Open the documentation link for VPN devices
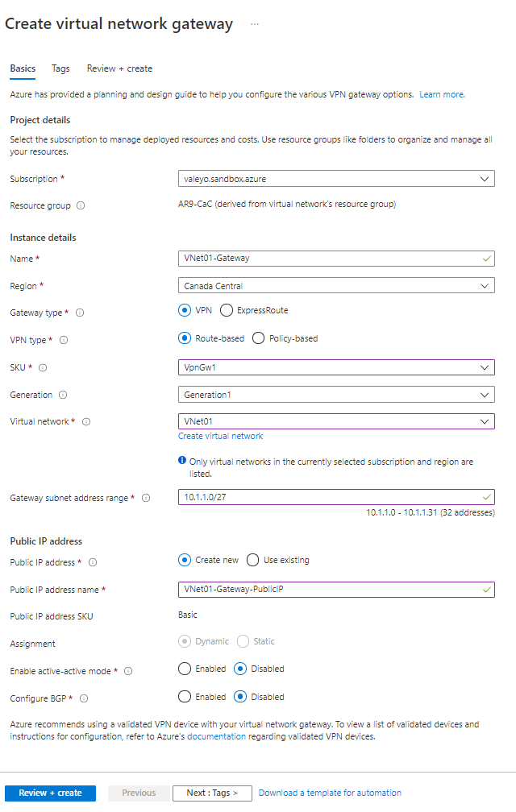Screen dimensions: 516x812 click(x=217, y=736)
